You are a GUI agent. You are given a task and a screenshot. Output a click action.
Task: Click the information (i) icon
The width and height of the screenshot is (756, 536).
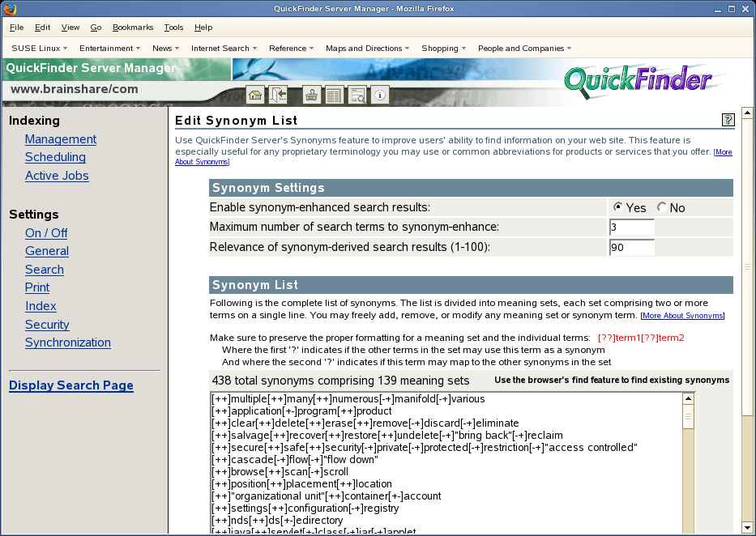pos(380,95)
